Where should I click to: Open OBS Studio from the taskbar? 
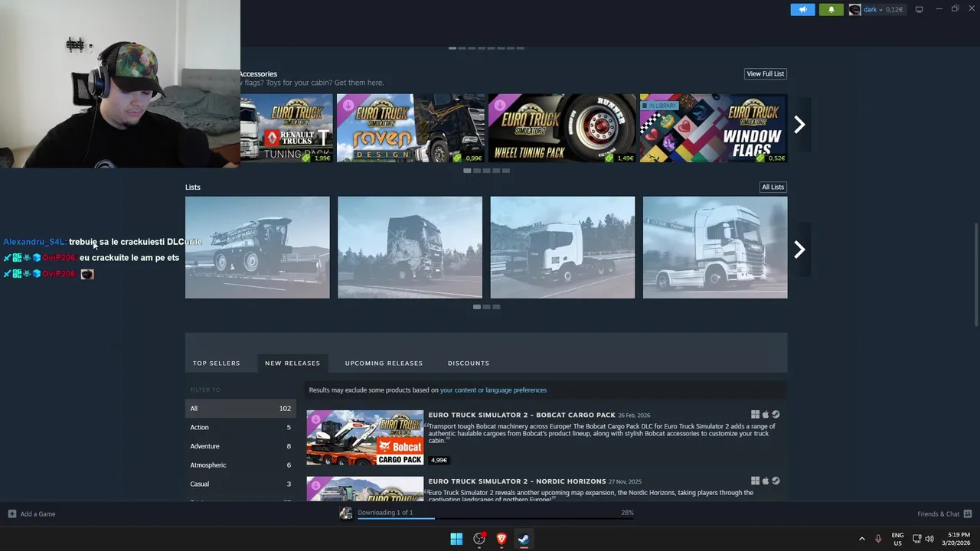479,539
